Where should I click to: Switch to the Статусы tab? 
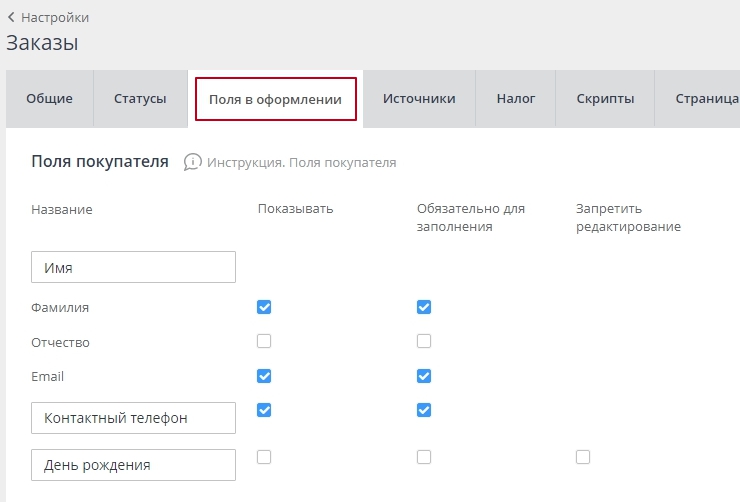pos(140,99)
